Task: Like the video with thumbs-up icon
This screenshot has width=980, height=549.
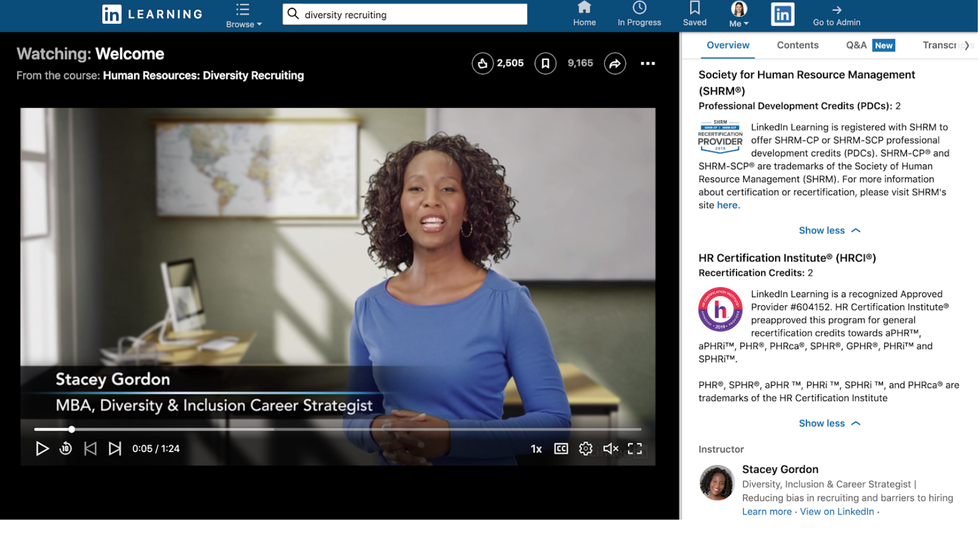Action: pos(482,64)
